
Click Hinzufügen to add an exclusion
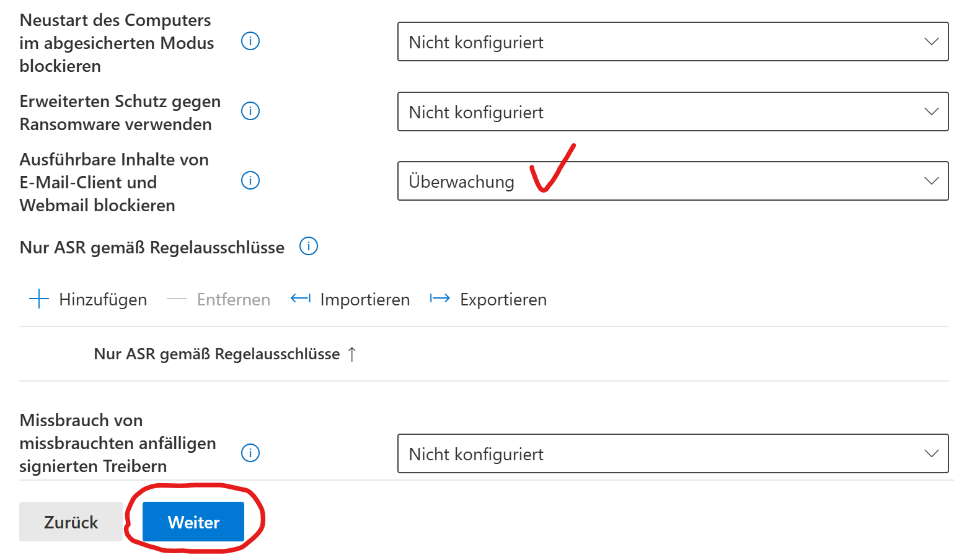(103, 300)
